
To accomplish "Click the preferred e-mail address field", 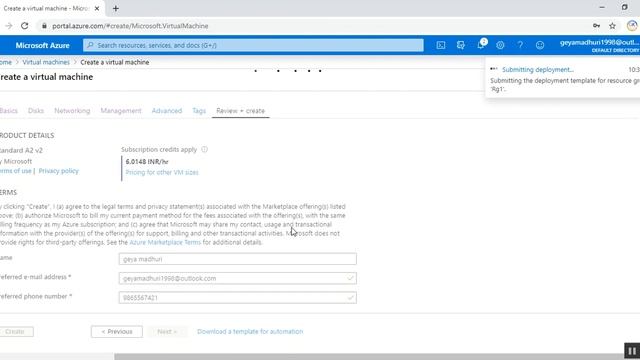I will [x=238, y=278].
